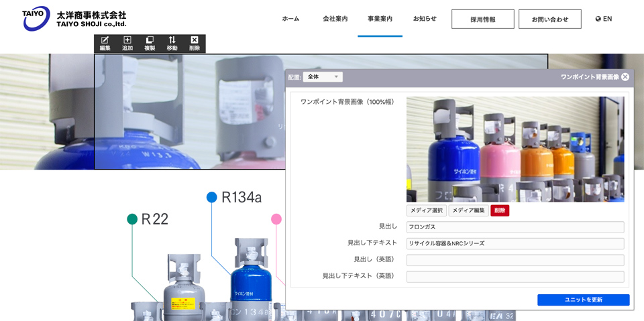Click the 見出し（英語） text field
644x321 pixels.
tap(515, 260)
